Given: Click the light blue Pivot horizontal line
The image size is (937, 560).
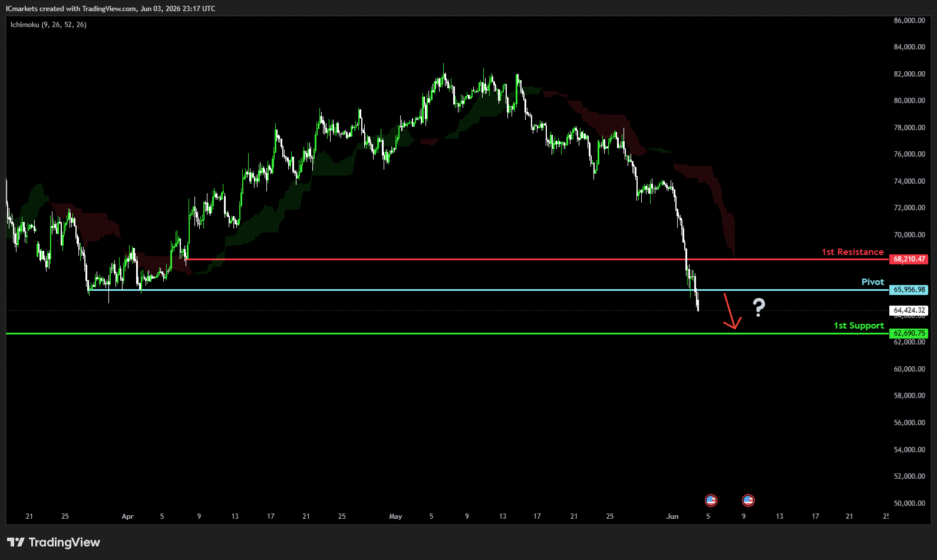Looking at the screenshot, I should point(489,290).
